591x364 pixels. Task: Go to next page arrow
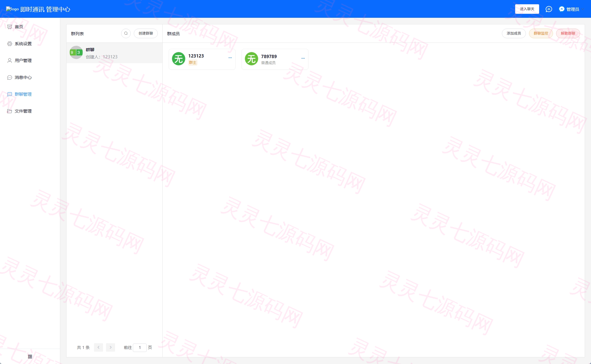click(111, 347)
